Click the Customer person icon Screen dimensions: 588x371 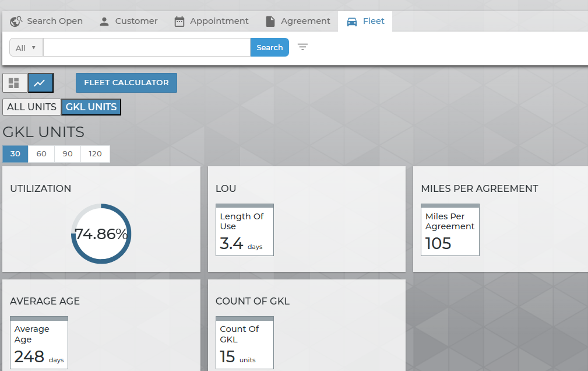(104, 22)
